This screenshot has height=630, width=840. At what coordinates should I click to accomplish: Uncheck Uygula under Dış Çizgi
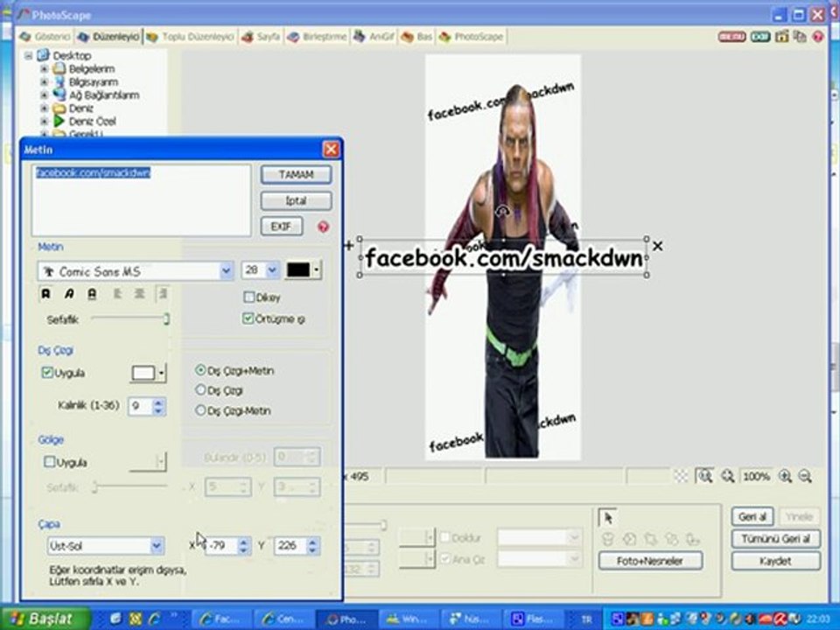pos(47,373)
